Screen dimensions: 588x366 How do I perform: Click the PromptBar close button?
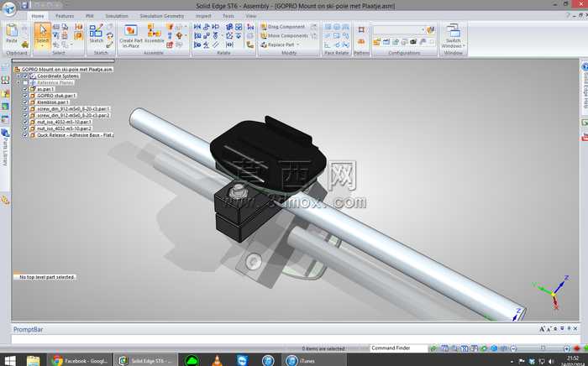(x=575, y=328)
